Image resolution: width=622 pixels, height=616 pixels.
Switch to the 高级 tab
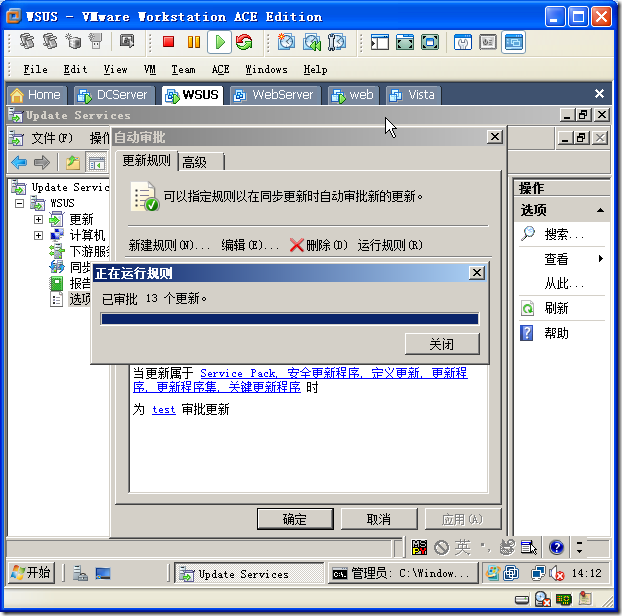[202, 162]
